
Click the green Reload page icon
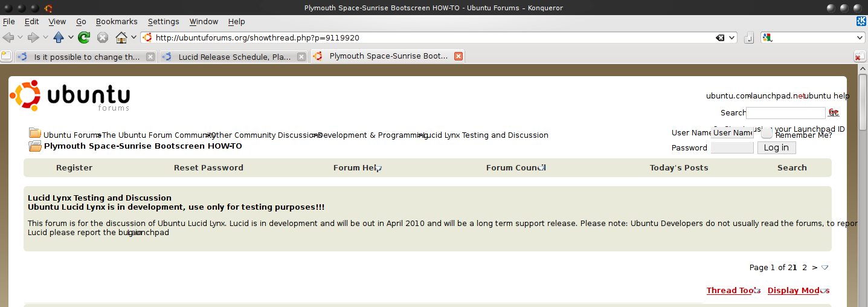click(x=84, y=37)
